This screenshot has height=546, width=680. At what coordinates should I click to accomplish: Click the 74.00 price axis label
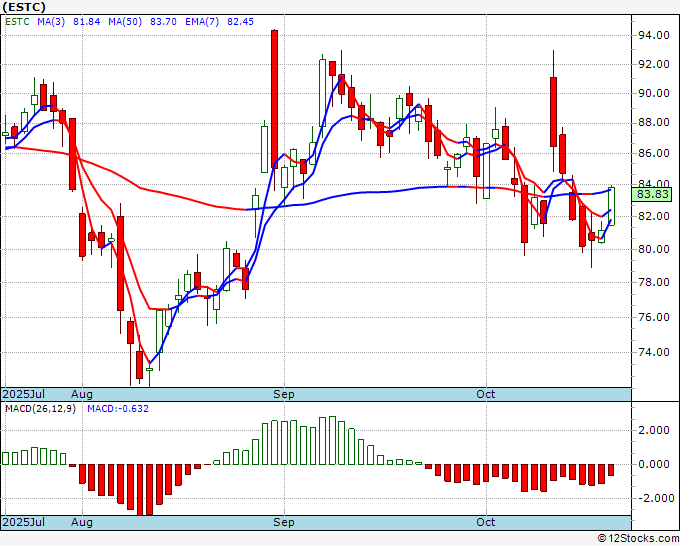click(654, 352)
